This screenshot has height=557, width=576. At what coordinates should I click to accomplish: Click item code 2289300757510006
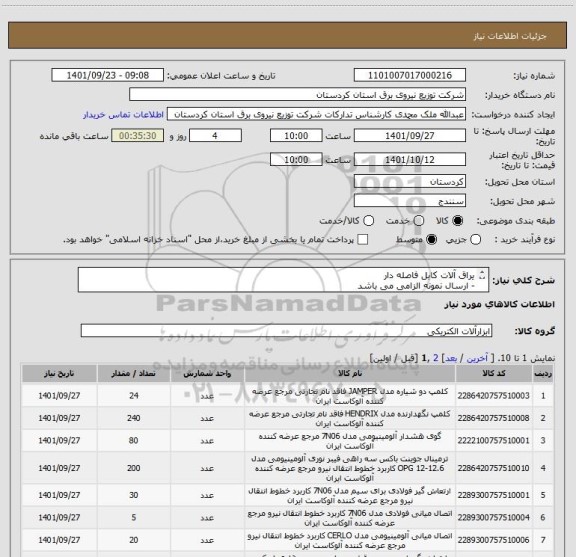tap(493, 540)
